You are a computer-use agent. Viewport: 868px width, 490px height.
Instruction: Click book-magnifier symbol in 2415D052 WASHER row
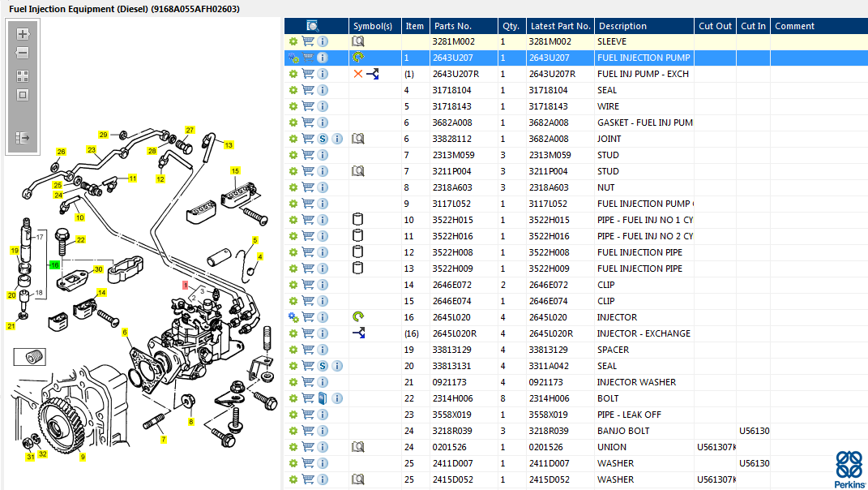(x=358, y=479)
